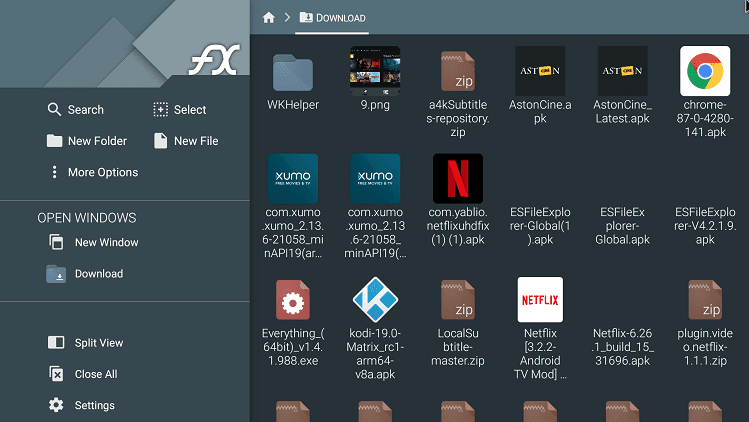Open Settings gear icon
The width and height of the screenshot is (749, 422).
pos(56,405)
